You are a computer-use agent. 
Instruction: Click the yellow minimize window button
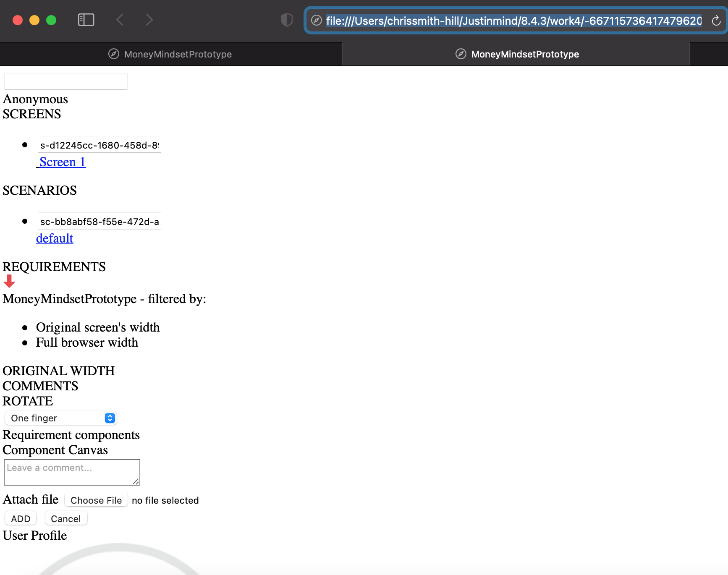34,20
